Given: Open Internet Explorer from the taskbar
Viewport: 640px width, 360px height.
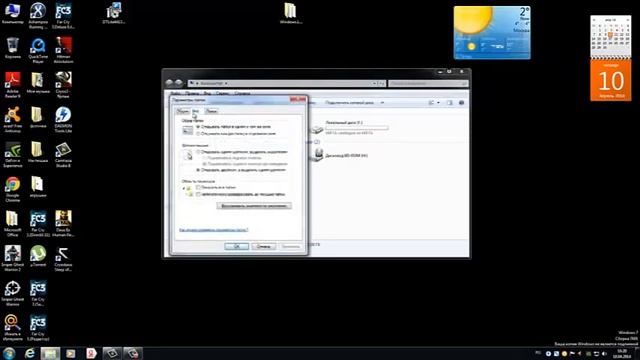Looking at the screenshot, I should pos(30,353).
